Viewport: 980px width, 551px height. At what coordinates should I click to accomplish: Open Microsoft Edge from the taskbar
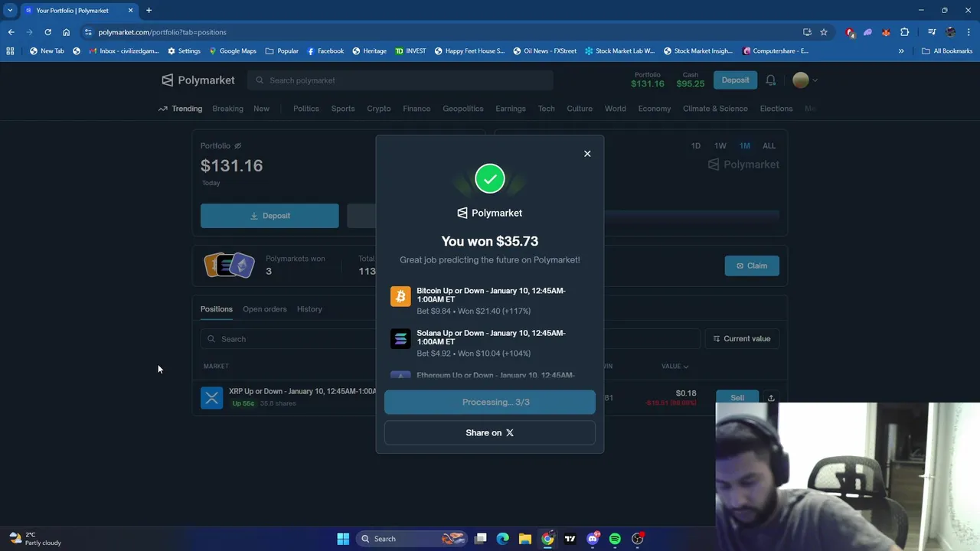click(502, 539)
